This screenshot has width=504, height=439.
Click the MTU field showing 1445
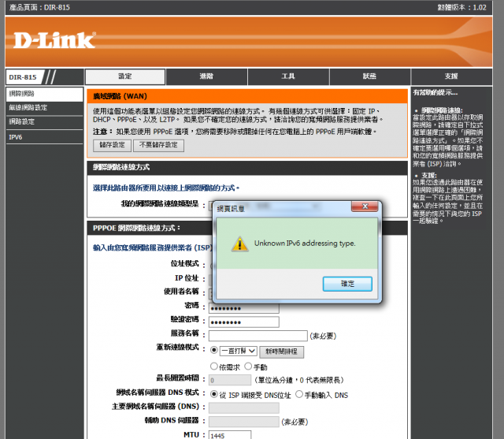(230, 435)
